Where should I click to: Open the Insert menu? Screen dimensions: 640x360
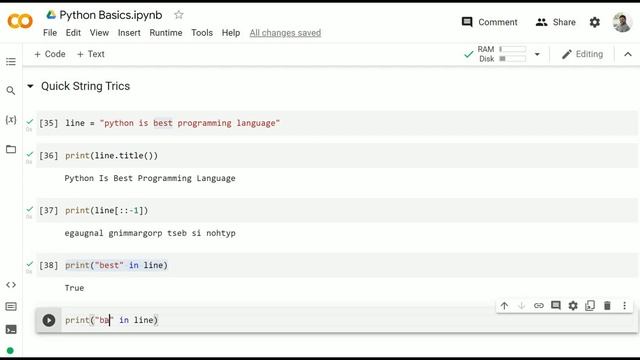point(129,33)
